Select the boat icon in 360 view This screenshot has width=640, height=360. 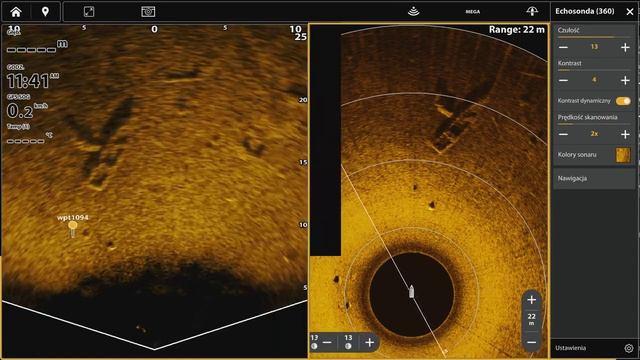click(411, 292)
